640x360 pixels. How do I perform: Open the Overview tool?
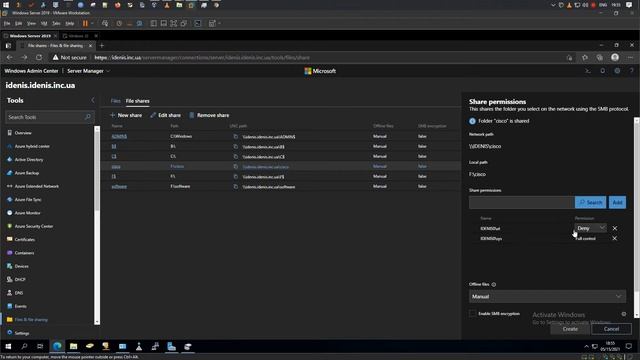[23, 133]
